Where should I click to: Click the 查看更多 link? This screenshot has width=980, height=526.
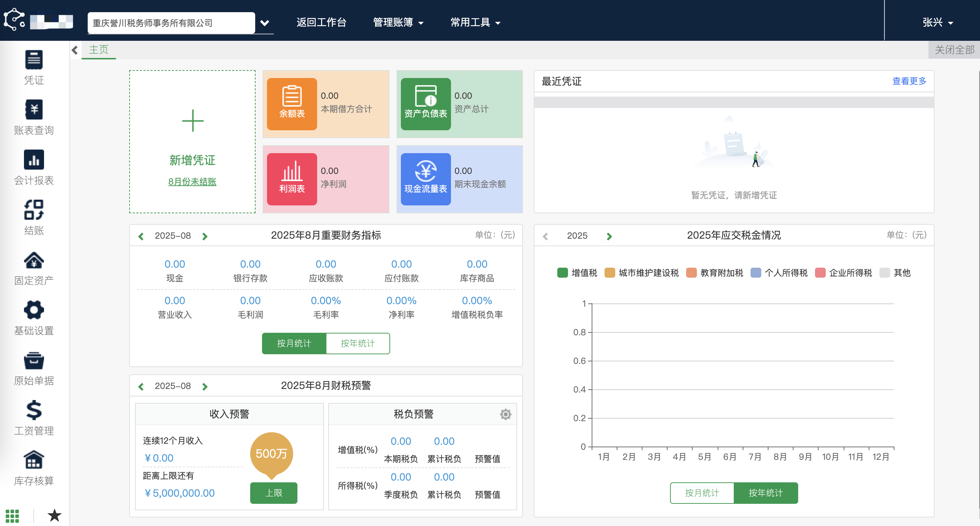[x=909, y=81]
